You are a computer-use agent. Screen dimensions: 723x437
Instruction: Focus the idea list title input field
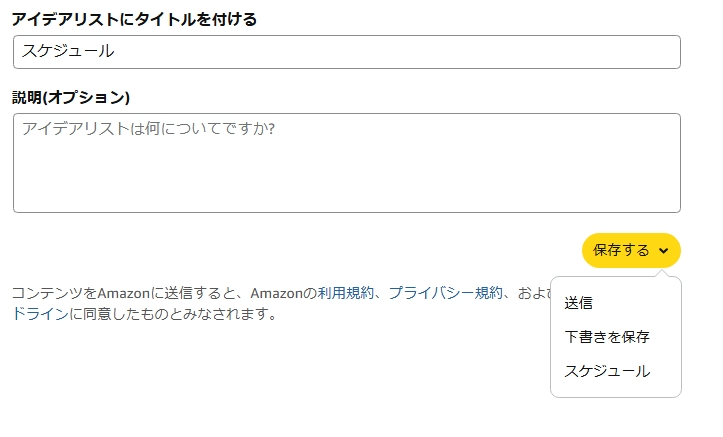pyautogui.click(x=347, y=52)
